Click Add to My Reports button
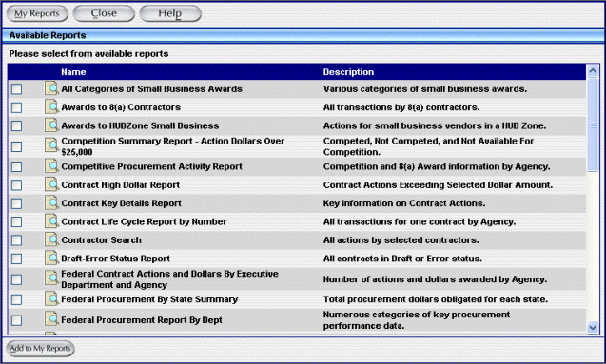 [x=40, y=349]
